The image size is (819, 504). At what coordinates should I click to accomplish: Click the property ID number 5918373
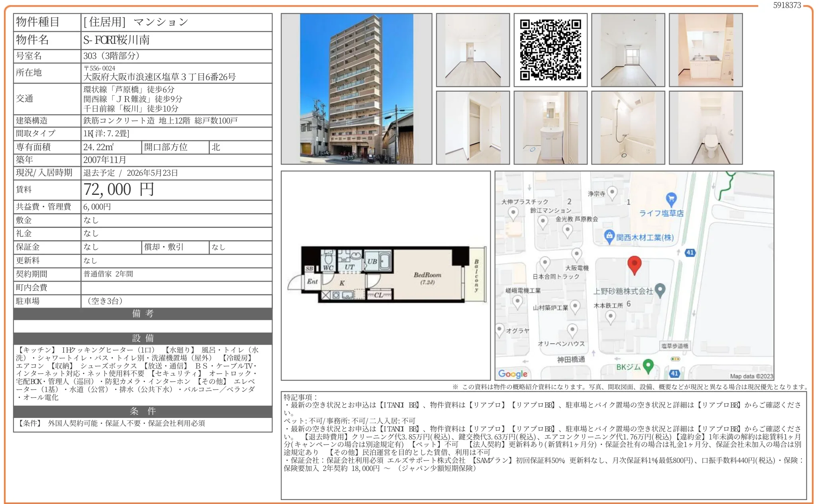point(787,5)
